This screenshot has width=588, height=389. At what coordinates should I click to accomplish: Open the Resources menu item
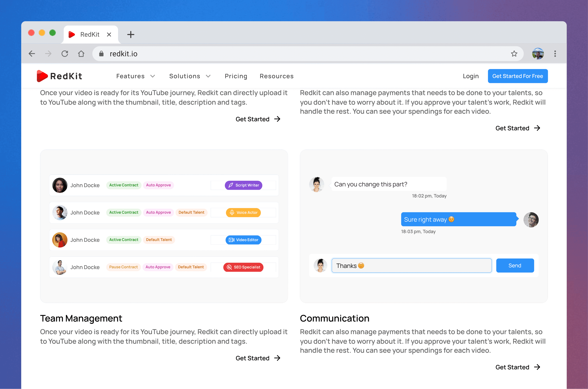[277, 76]
